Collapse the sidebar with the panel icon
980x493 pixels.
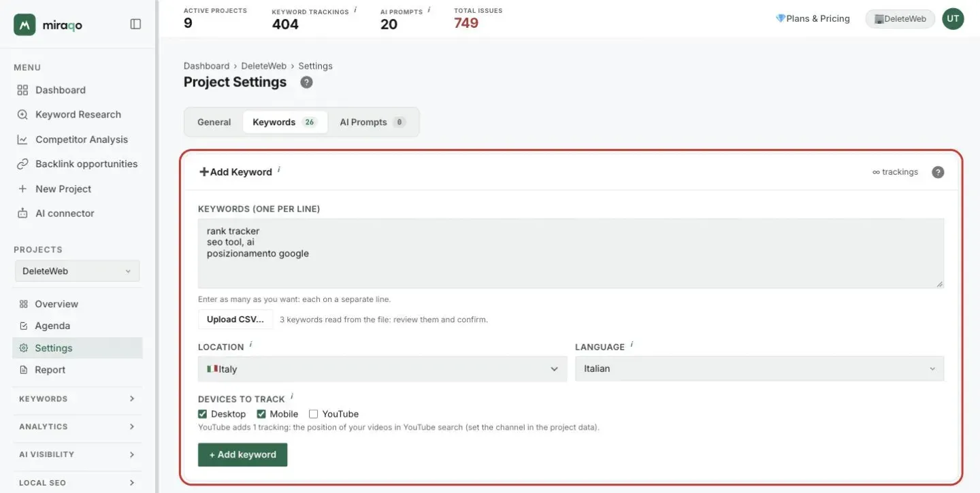(135, 24)
